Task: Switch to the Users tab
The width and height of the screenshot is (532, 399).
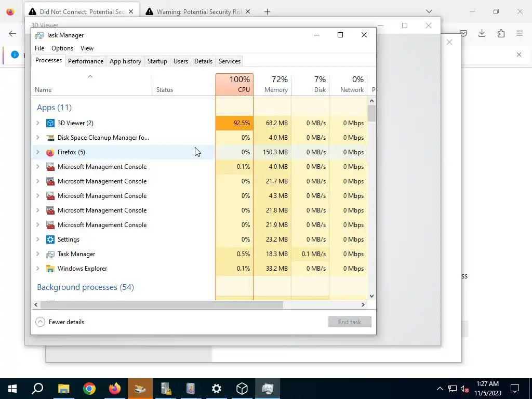Action: point(180,61)
